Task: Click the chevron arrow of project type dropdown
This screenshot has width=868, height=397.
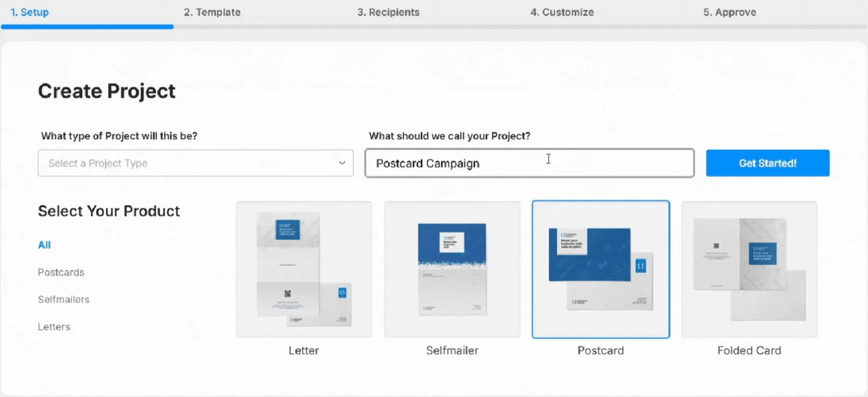Action: point(342,163)
